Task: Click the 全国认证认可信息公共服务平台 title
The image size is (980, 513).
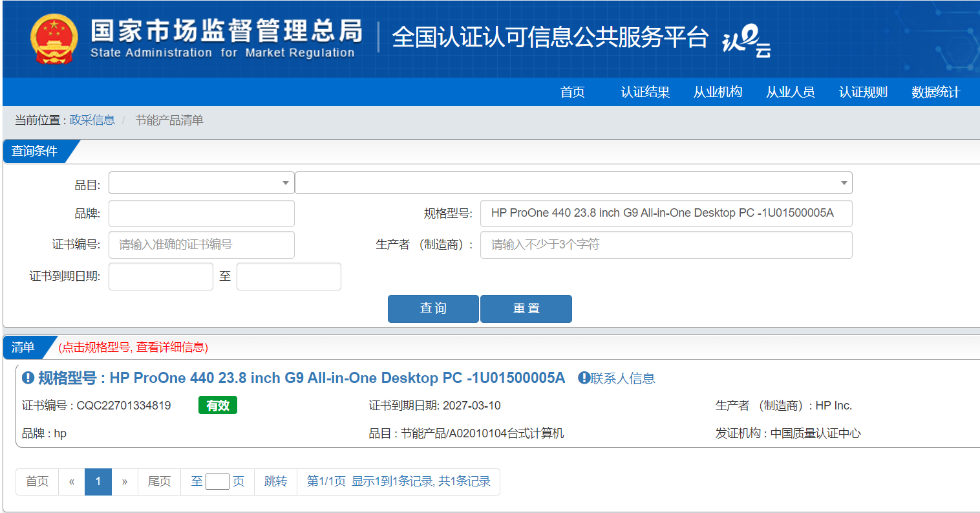Action: coord(550,37)
